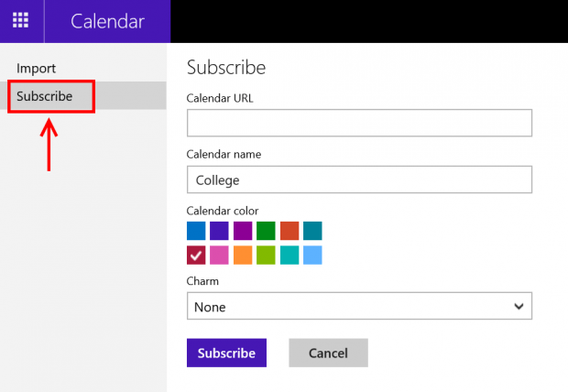Pick the pink calendar color swatch
Image resolution: width=568 pixels, height=392 pixels.
coord(219,255)
